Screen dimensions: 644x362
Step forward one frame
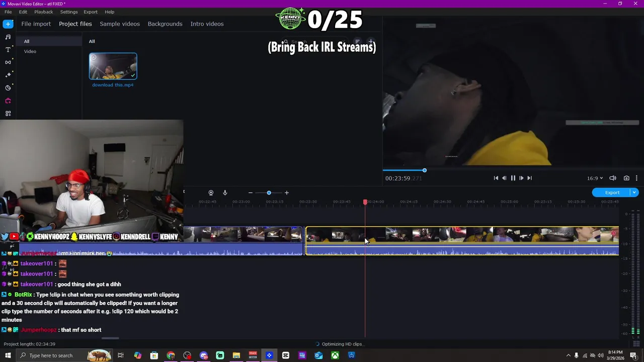pos(521,178)
